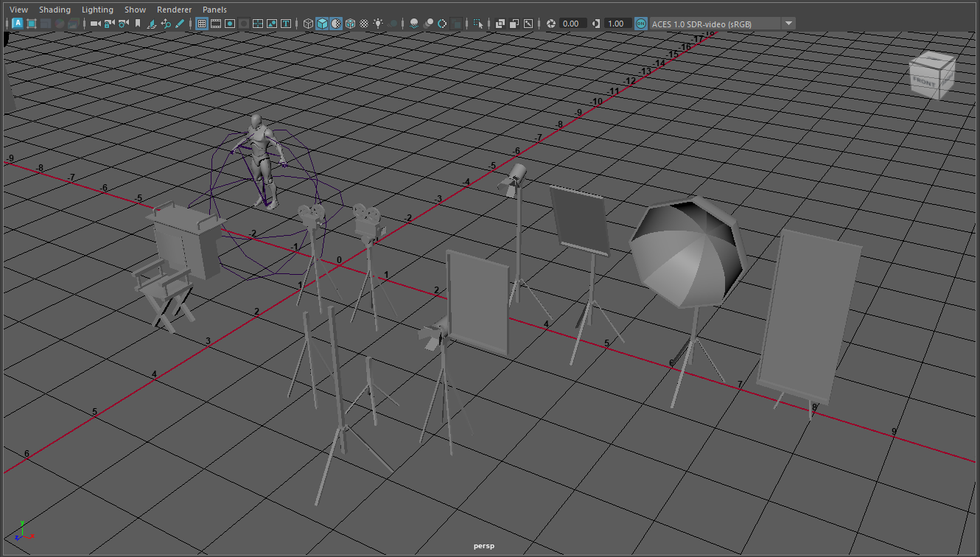Open the Shading menu
Viewport: 980px width, 557px height.
55,10
